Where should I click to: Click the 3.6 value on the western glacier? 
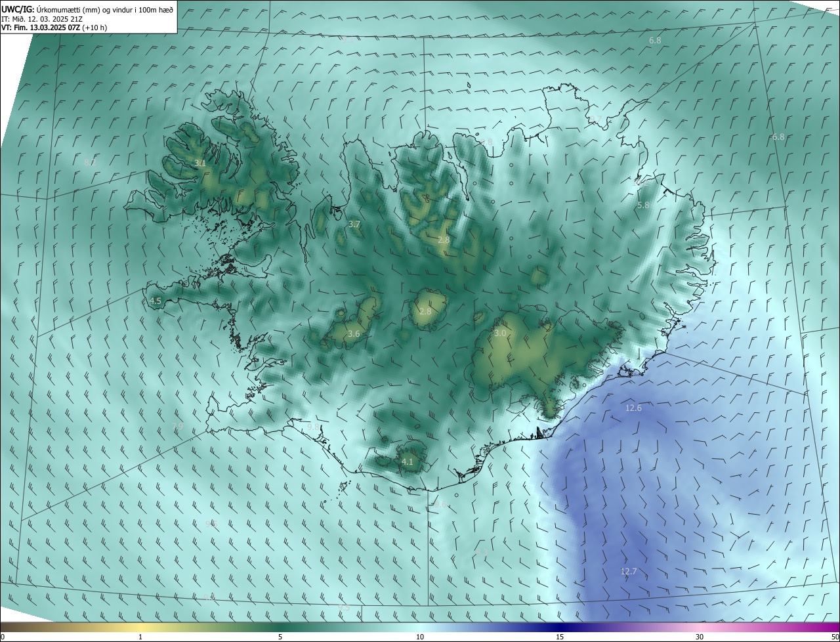354,333
